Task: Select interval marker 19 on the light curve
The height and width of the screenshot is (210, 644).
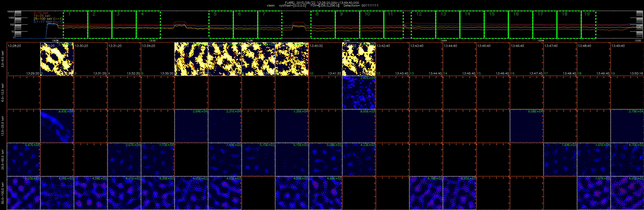Action: (587, 14)
